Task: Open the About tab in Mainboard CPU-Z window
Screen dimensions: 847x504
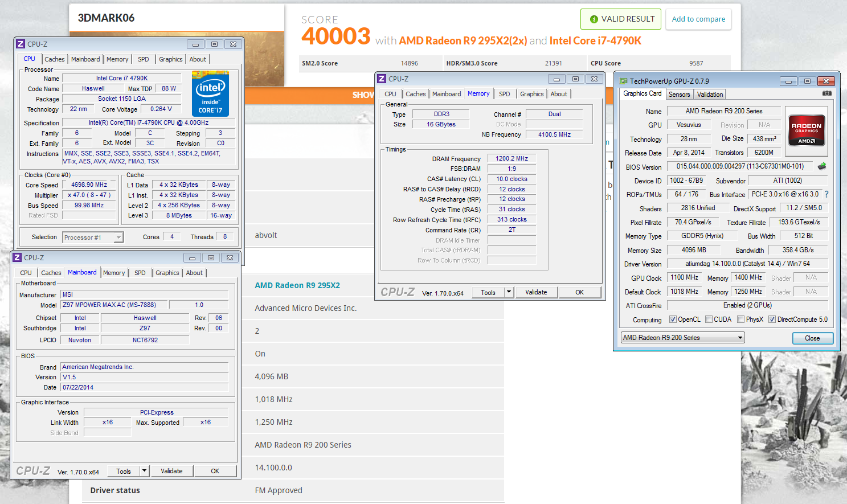Action: [194, 273]
